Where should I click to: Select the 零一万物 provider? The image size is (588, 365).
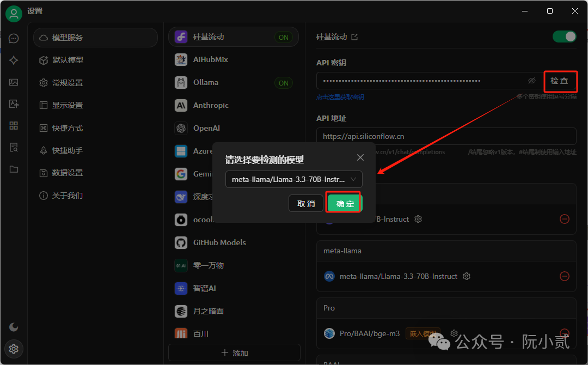click(234, 266)
